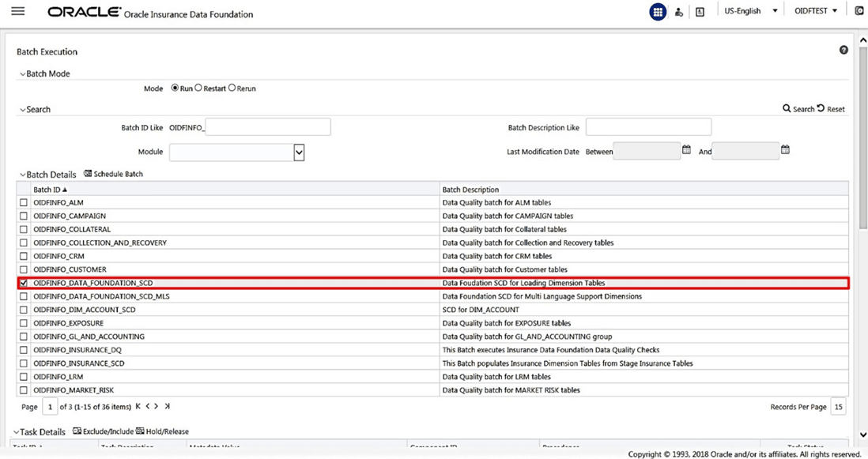868x459 pixels.
Task: Go to last page arrow
Action: pos(167,406)
